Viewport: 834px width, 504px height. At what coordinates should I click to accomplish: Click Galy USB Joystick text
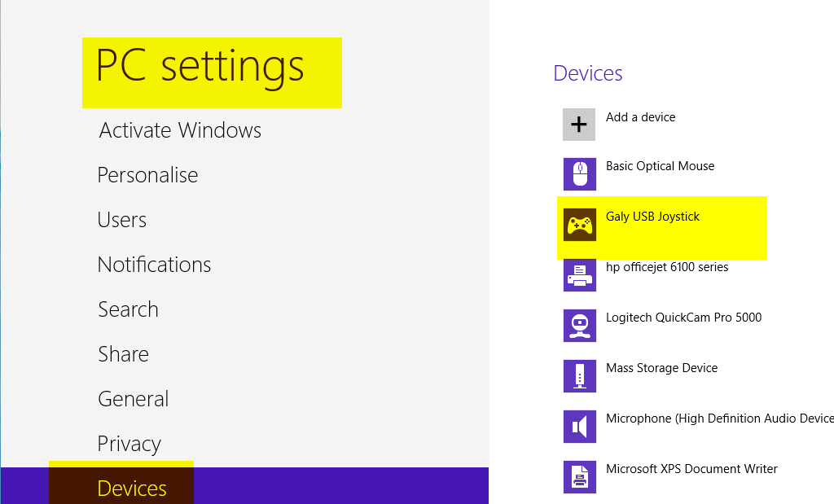[652, 217]
